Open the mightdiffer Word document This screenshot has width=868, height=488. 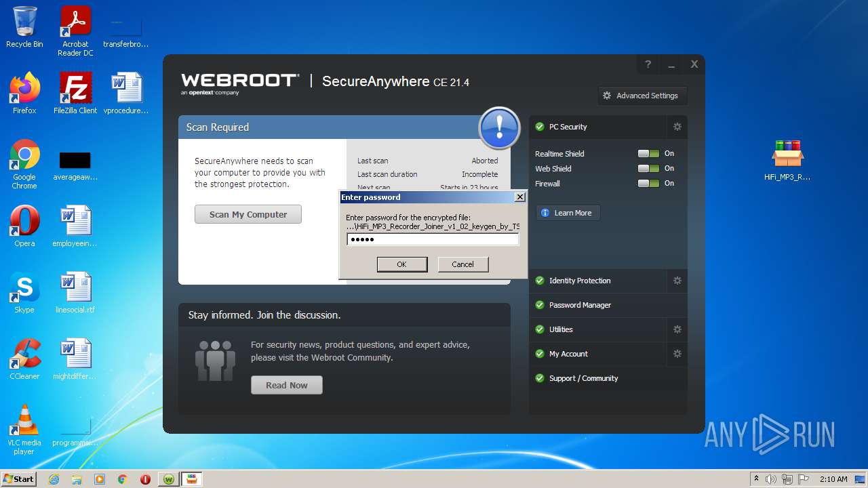point(75,359)
